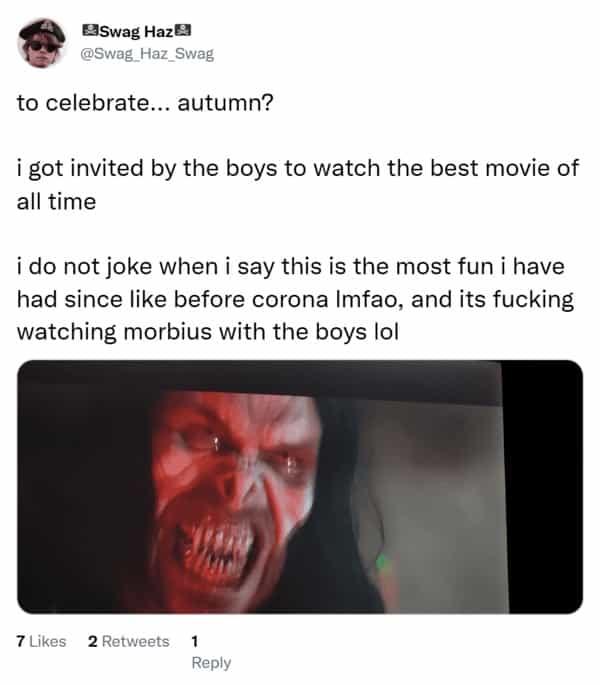Click the "watching morbius with the boys" line

208,332
